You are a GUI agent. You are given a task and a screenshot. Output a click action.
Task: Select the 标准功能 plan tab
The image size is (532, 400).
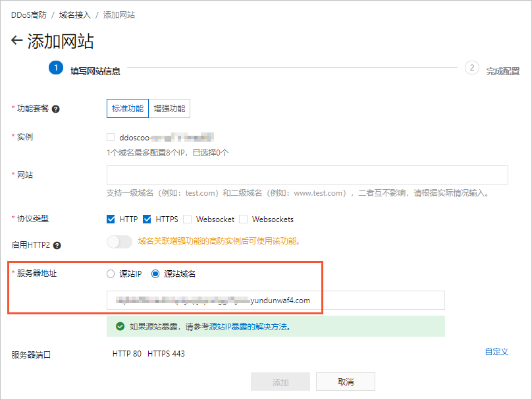click(128, 109)
